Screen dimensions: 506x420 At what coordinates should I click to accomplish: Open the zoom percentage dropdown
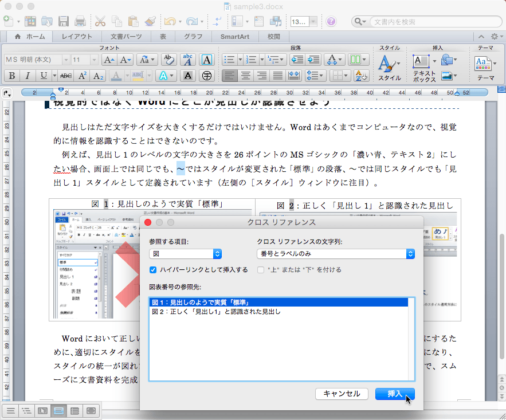click(x=313, y=22)
